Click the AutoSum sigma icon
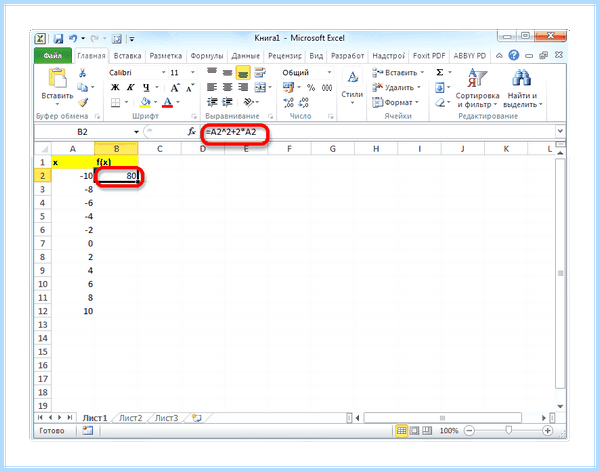 pyautogui.click(x=440, y=72)
